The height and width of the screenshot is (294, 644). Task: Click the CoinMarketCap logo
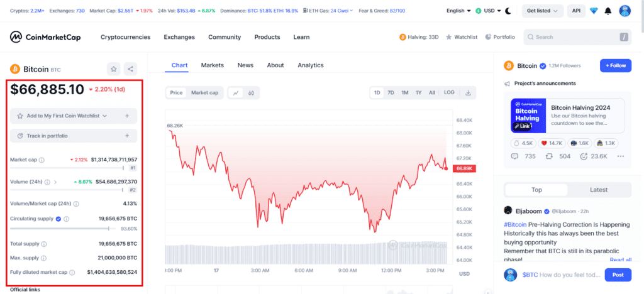pyautogui.click(x=45, y=37)
